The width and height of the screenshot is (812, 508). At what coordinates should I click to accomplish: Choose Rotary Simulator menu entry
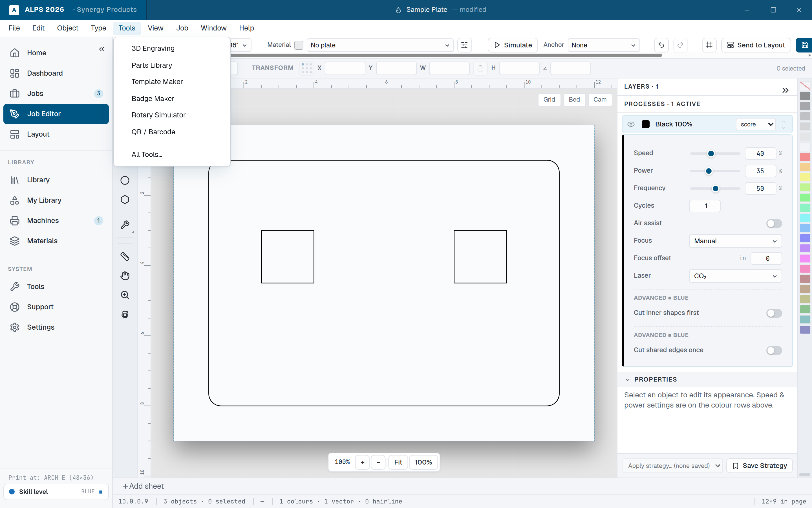172,115
